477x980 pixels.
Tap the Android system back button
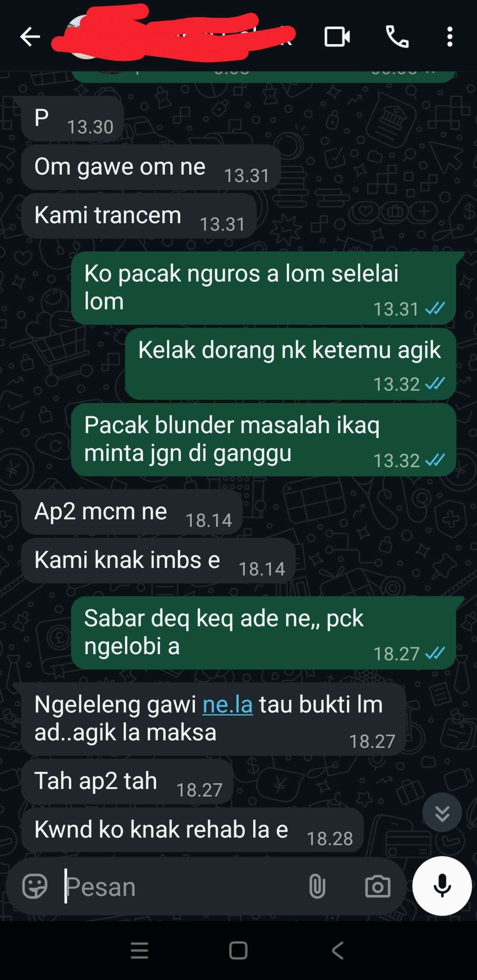337,950
